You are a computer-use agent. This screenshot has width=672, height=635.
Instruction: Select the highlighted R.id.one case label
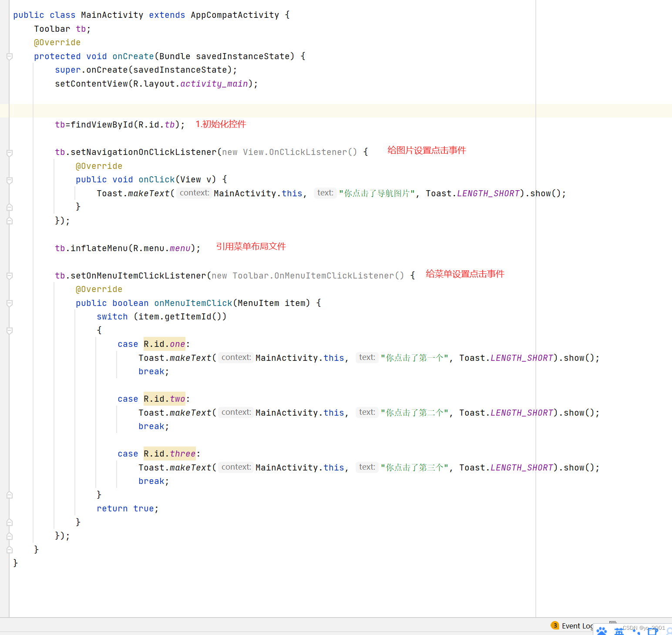[164, 343]
